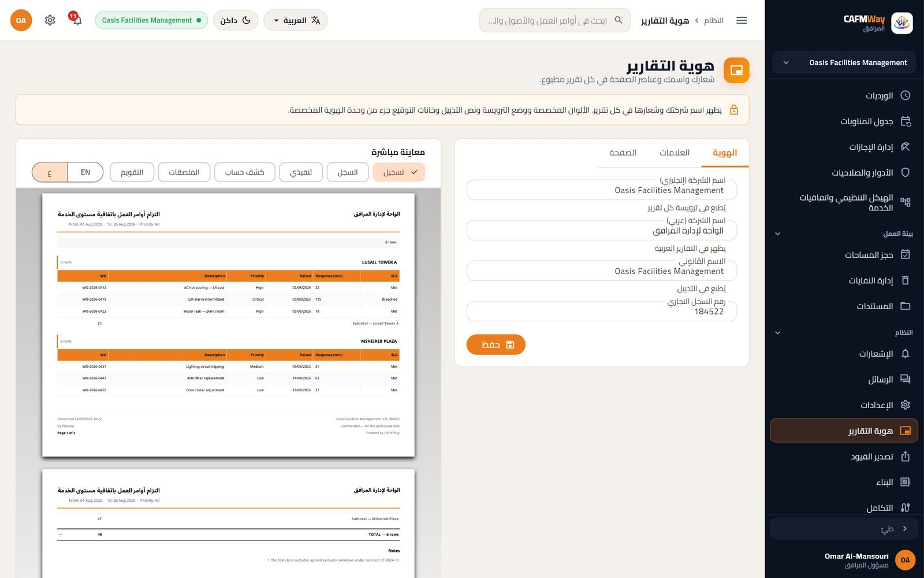
Task: Click هوية التقارير breadcrumb text
Action: click(665, 20)
